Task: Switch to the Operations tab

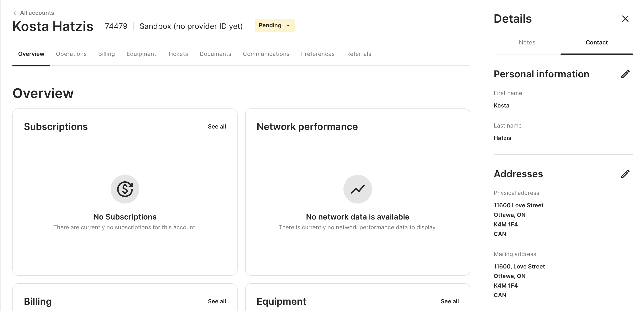Action: click(71, 54)
